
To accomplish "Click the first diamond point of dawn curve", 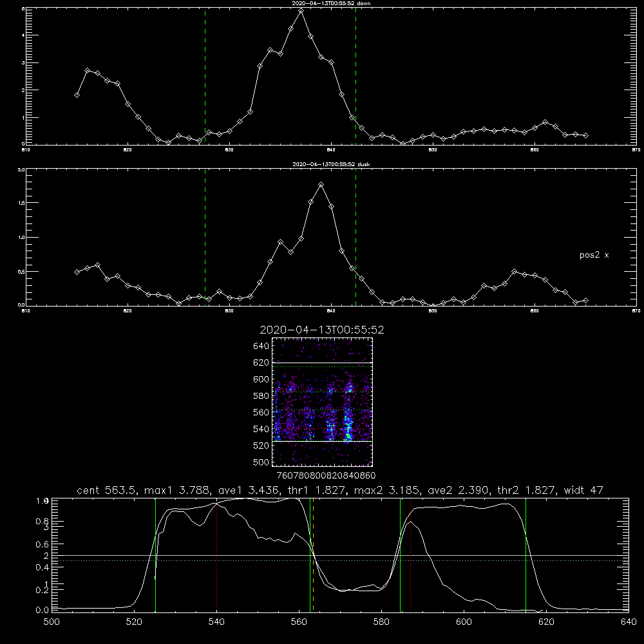I will tap(77, 95).
